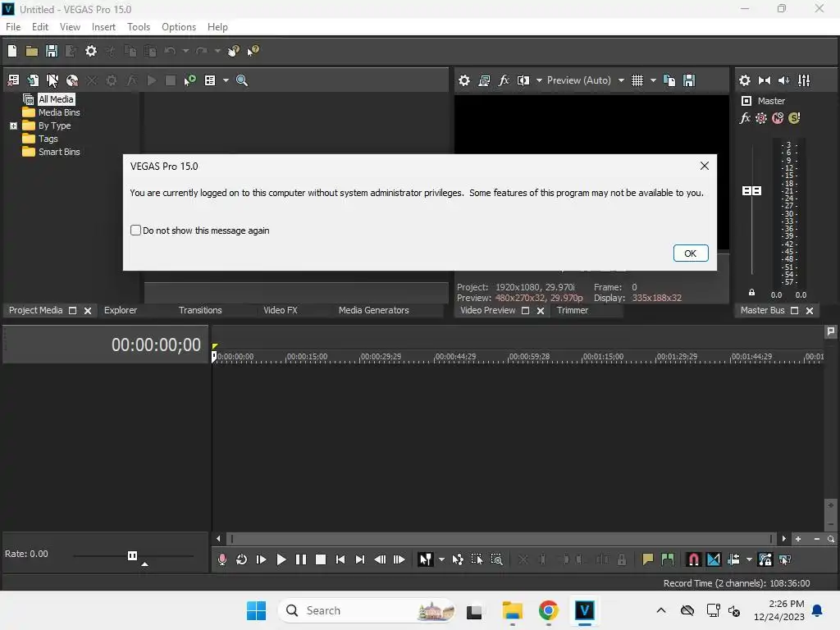
Task: Click Downmix Output in Master Bus
Action: [x=765, y=80]
